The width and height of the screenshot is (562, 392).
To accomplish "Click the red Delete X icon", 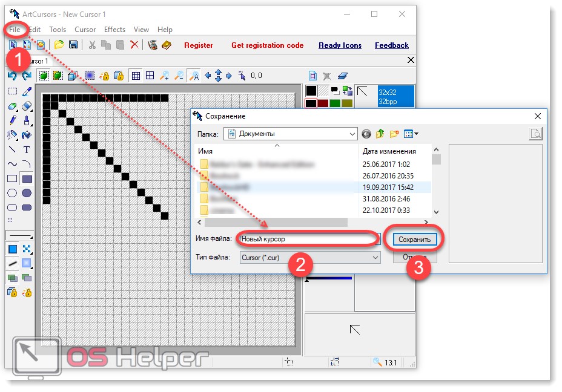I will coord(134,45).
